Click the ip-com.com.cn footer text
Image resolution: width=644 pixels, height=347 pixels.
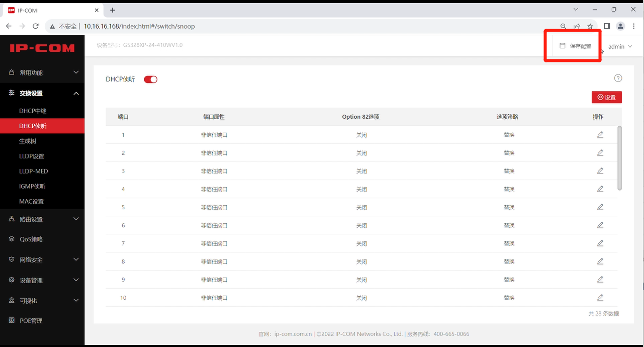293,334
